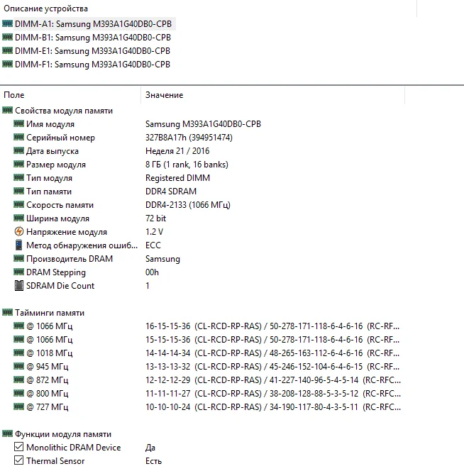The image size is (464, 476).
Task: Select timing value '10-10-10-24' row
Action: (273, 407)
